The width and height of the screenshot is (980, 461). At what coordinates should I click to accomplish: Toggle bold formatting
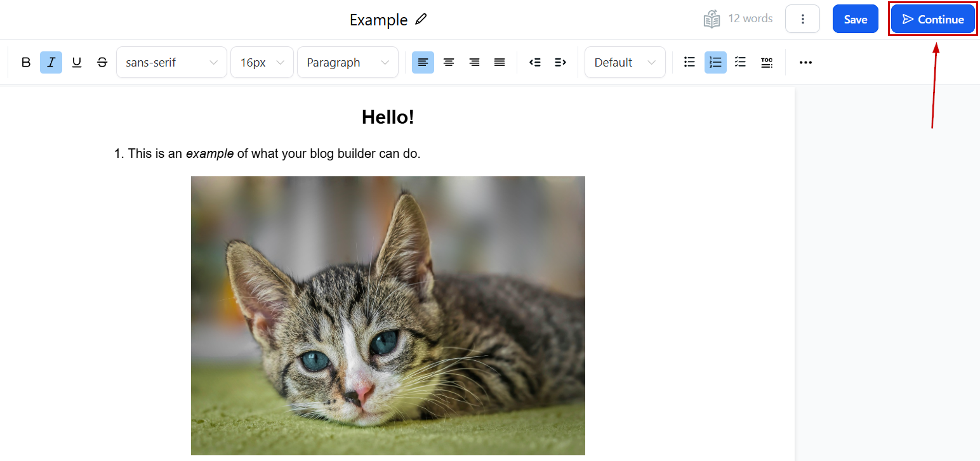[26, 62]
